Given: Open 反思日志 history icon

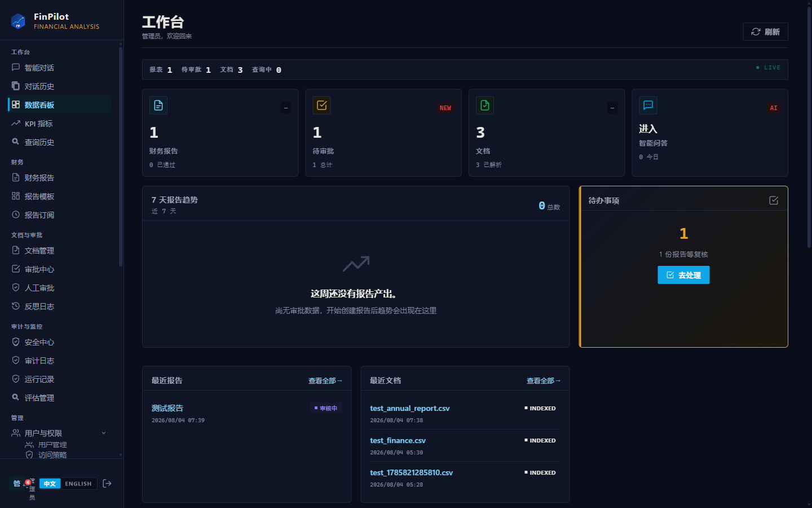Looking at the screenshot, I should coord(16,306).
